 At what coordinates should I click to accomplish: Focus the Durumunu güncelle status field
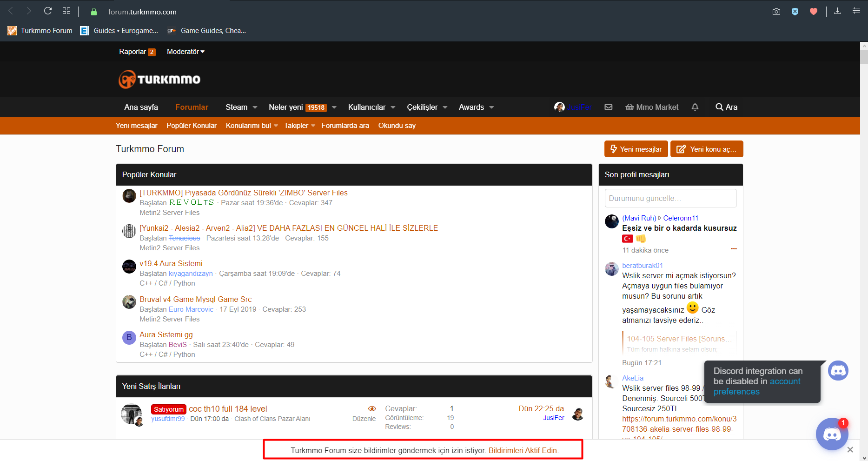tap(670, 198)
